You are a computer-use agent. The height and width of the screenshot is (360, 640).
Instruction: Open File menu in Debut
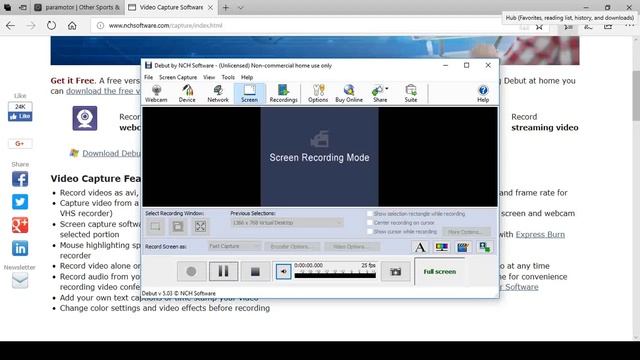point(149,77)
